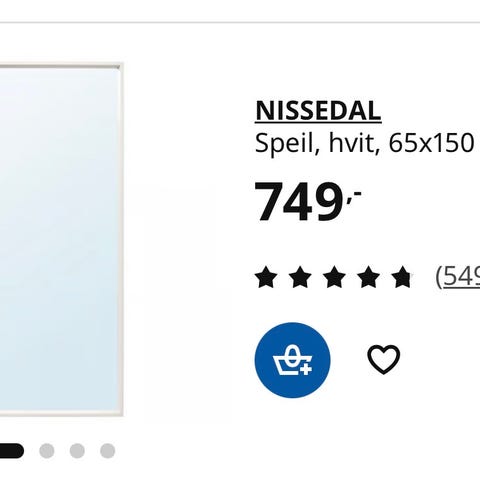Click the plus badge on basket icon
Viewport: 480px width, 480px height.
coord(306,369)
